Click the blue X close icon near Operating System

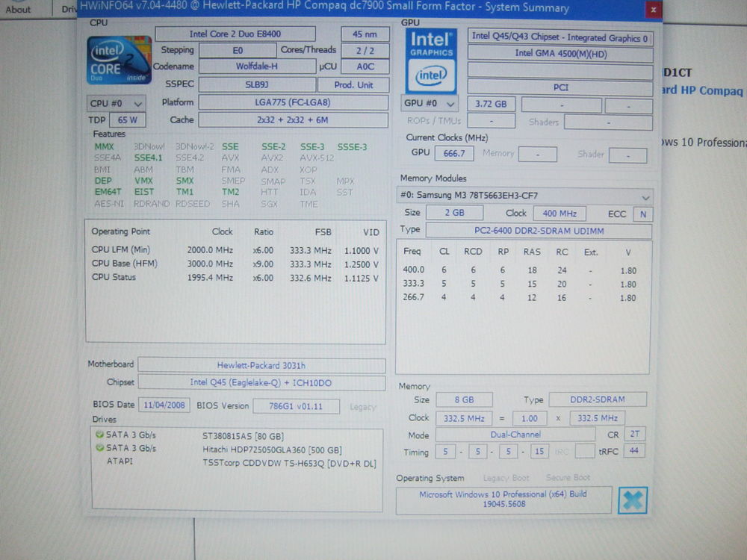coord(633,500)
